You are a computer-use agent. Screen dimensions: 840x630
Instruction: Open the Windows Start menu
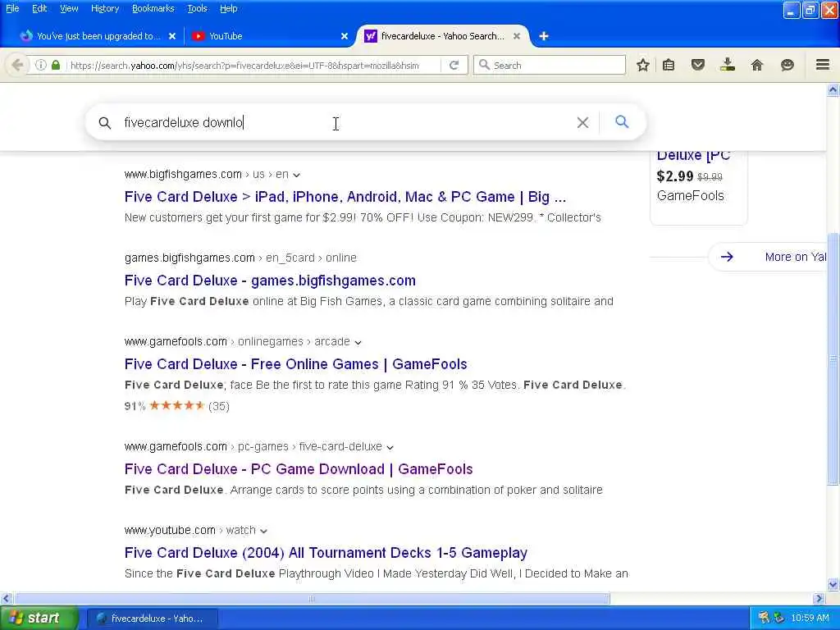tap(39, 619)
